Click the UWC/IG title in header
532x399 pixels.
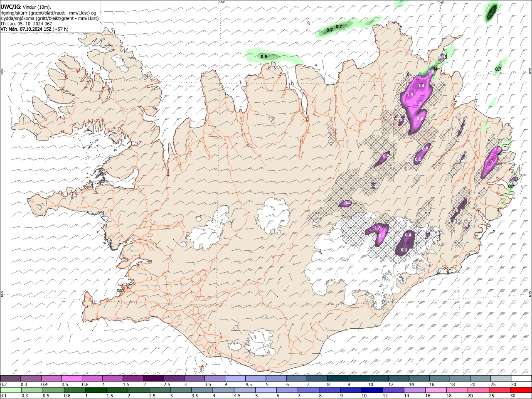(10, 7)
